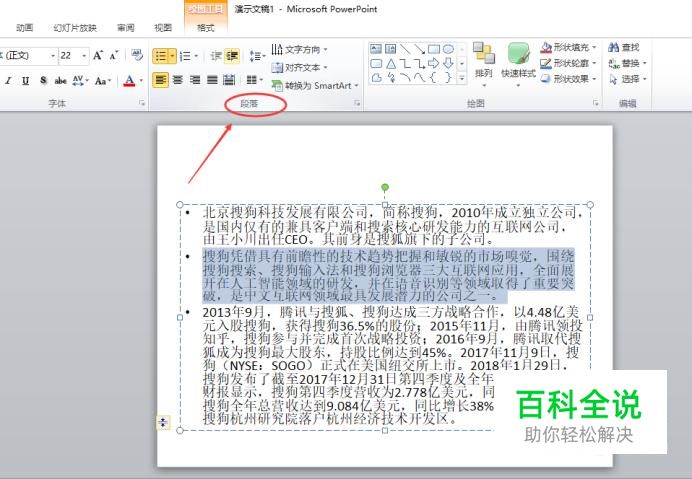The height and width of the screenshot is (479, 692).
Task: Select the straight line shape
Action: tap(405, 49)
